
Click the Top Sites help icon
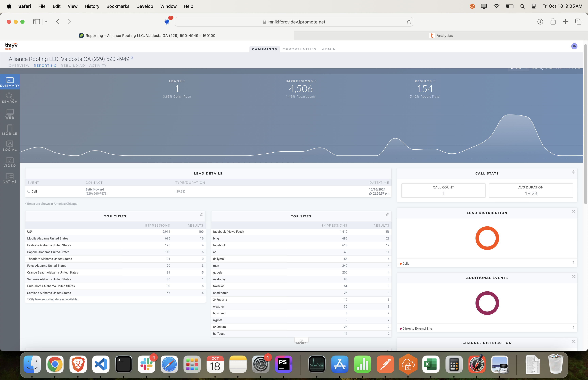[388, 215]
